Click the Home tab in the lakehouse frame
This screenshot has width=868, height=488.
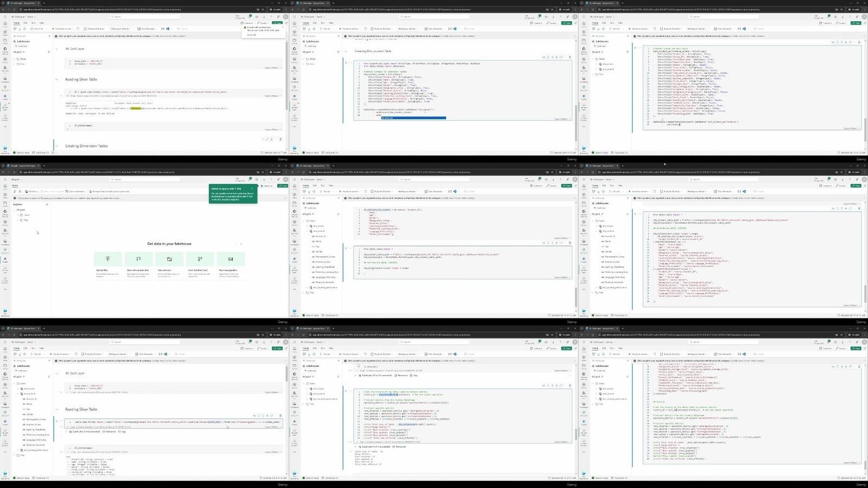pyautogui.click(x=15, y=186)
